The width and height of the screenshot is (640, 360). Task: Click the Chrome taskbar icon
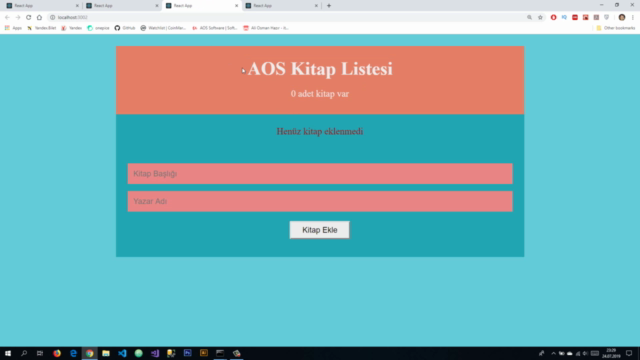point(89,353)
